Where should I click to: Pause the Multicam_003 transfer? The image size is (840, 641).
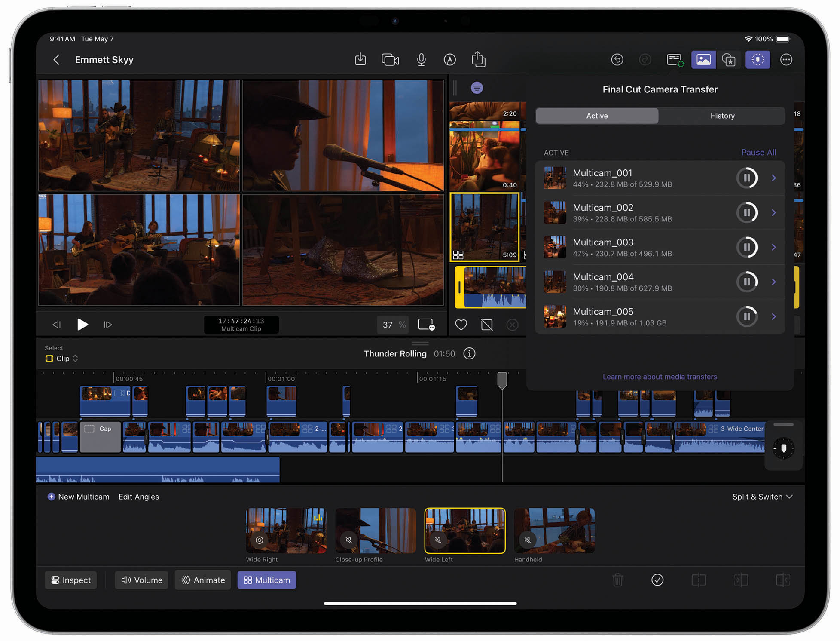(747, 247)
